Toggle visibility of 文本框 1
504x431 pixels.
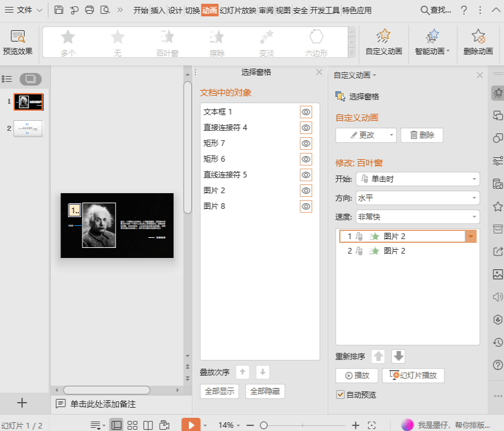point(306,112)
